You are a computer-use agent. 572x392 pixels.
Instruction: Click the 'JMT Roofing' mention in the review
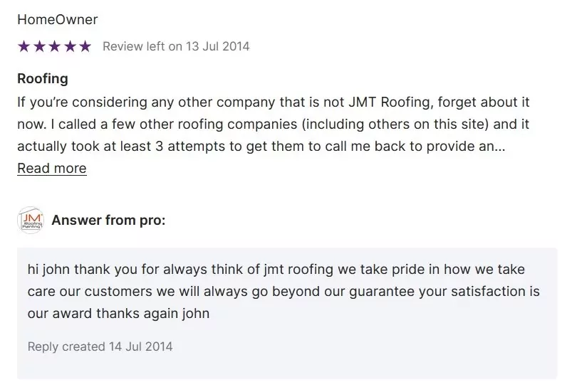(390, 102)
